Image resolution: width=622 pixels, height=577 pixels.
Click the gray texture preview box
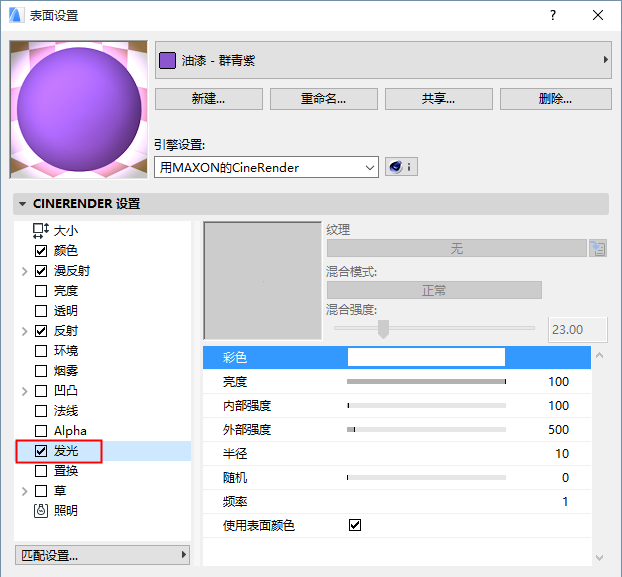[263, 280]
